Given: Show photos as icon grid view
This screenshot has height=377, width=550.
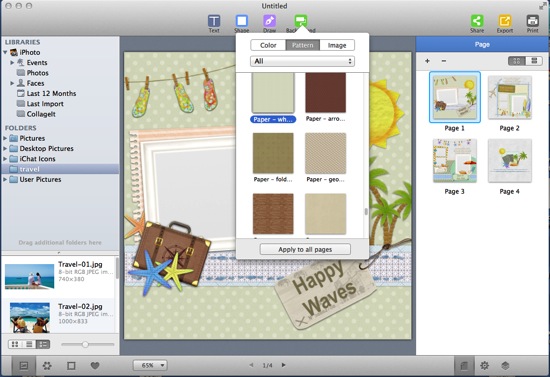Looking at the screenshot, I should pyautogui.click(x=15, y=344).
